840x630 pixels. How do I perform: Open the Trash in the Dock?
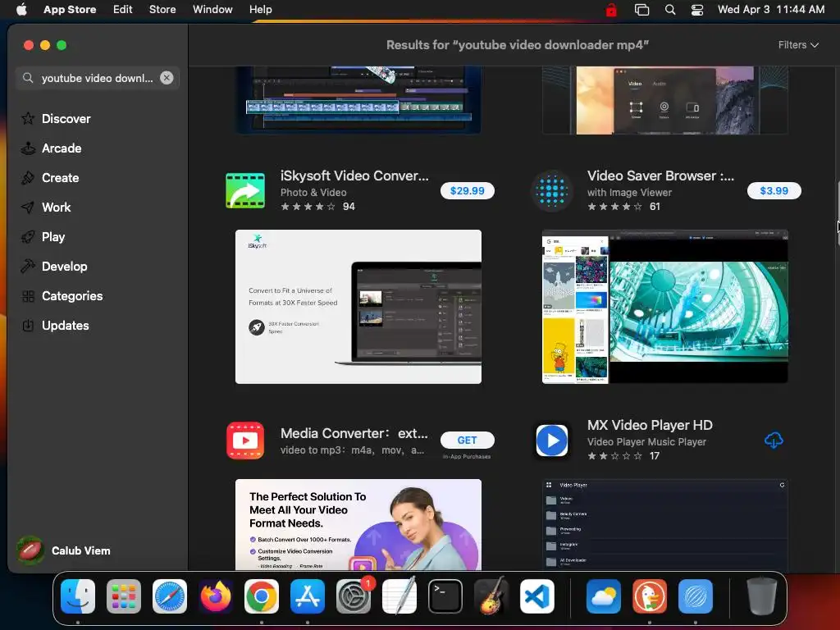click(761, 596)
